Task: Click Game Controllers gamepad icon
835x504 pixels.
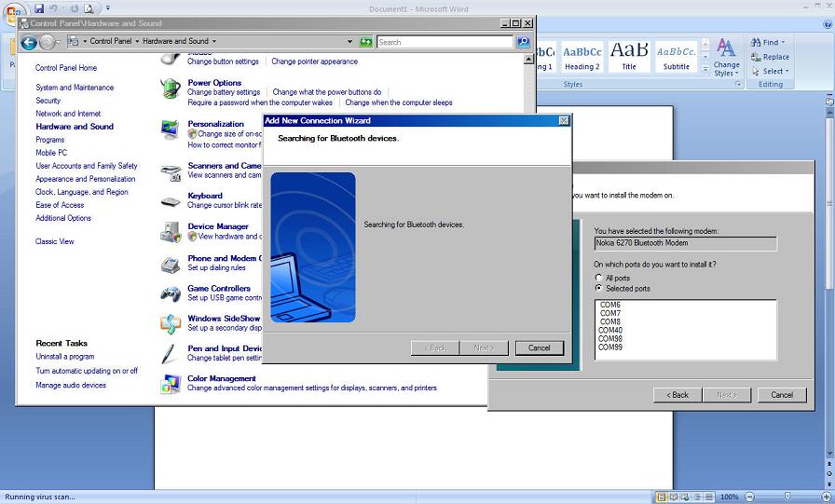Action: (171, 293)
